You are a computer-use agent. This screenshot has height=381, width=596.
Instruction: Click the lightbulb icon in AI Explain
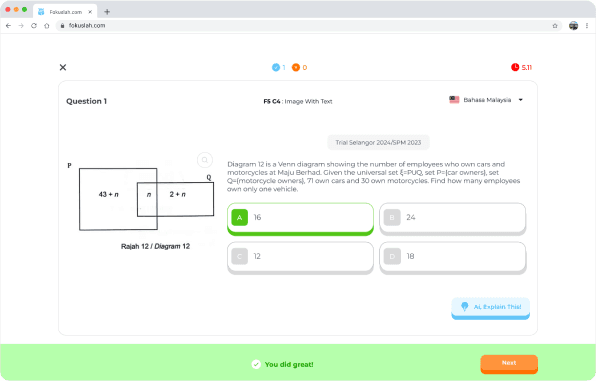click(464, 306)
